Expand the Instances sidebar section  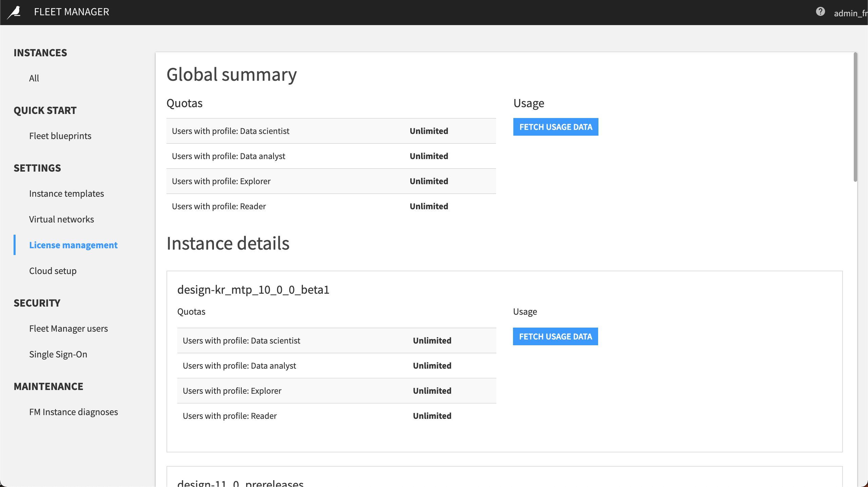click(41, 52)
